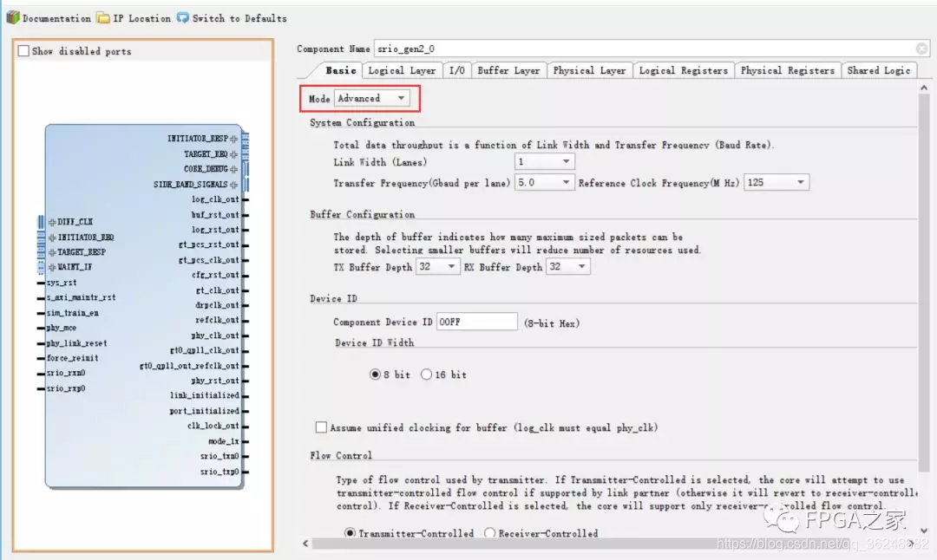Click the force_reinit port label

pos(73,358)
